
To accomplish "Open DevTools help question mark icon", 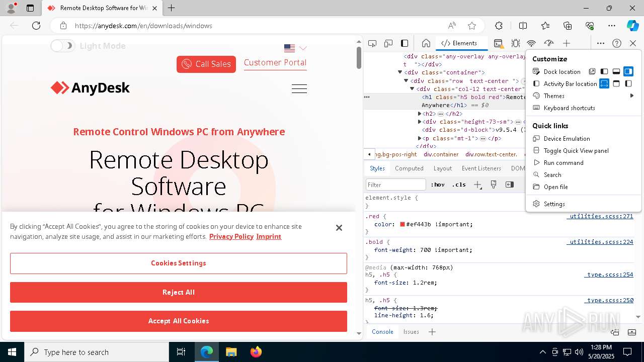I will pyautogui.click(x=617, y=43).
